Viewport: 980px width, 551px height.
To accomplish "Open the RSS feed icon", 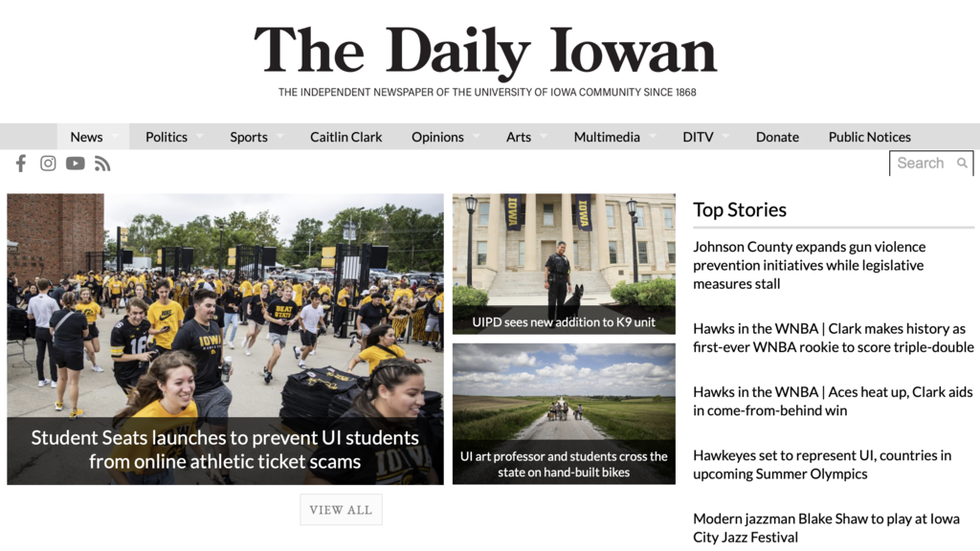I will click(x=102, y=164).
